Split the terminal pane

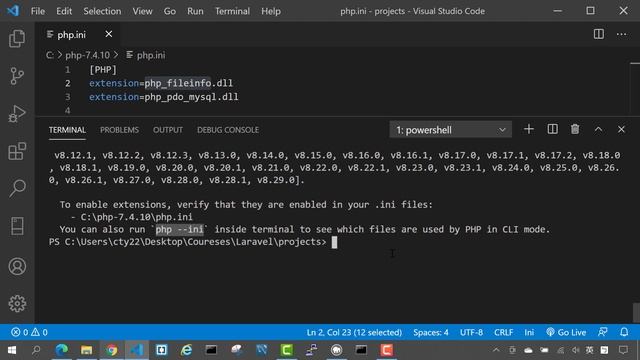[552, 129]
